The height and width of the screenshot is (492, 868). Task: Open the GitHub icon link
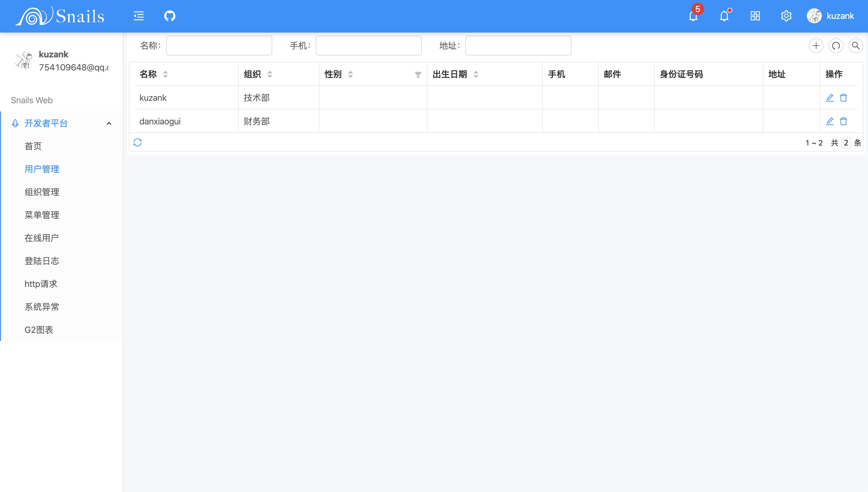pyautogui.click(x=170, y=16)
